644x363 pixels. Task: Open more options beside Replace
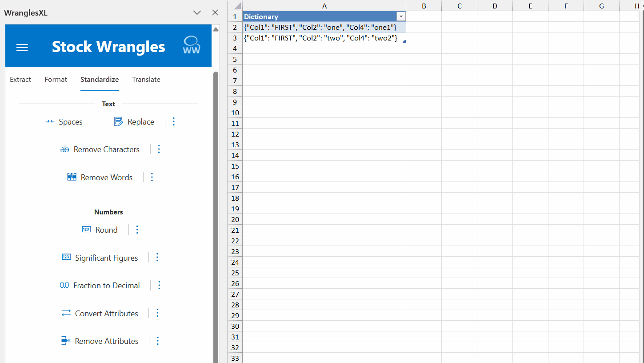[x=174, y=121]
